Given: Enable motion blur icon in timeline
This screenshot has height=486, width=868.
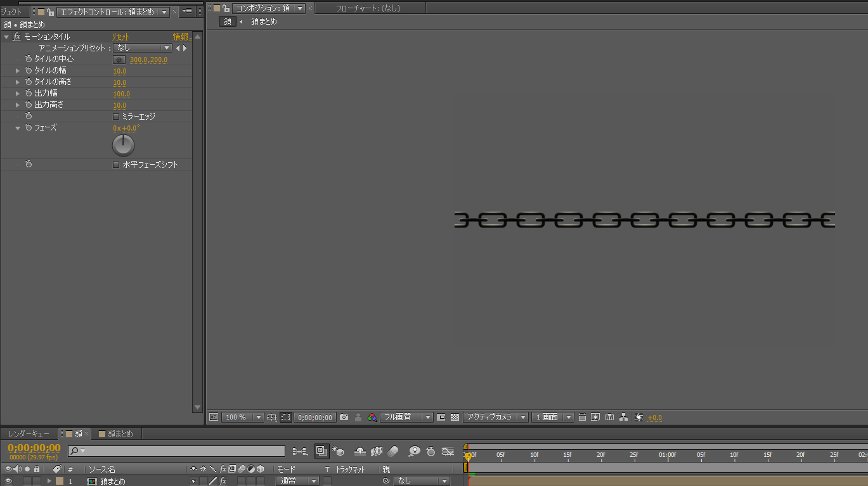Looking at the screenshot, I should (392, 451).
